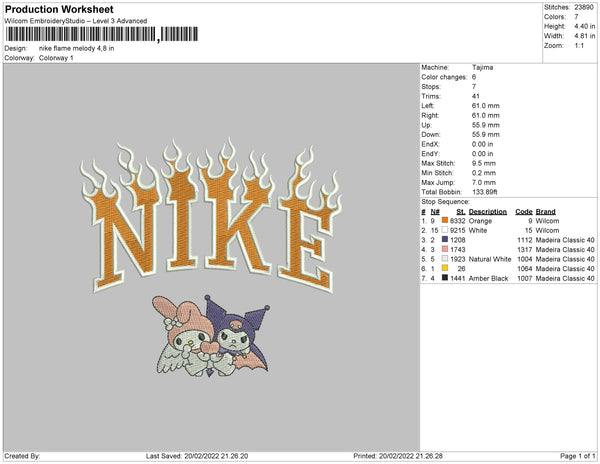The width and height of the screenshot is (600, 464).
Task: Click the Total Bobbin value 133.89ft
Action: point(484,192)
